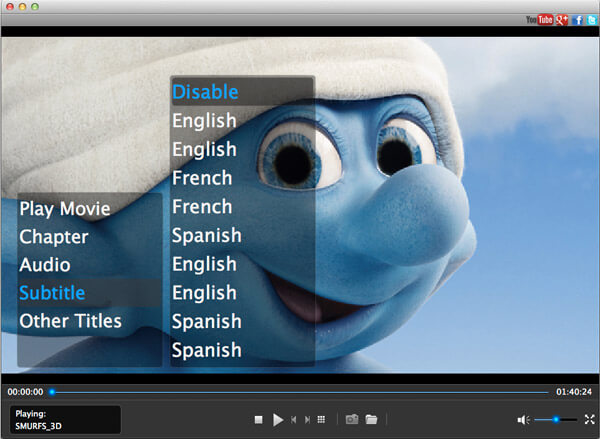The width and height of the screenshot is (600, 439).
Task: Take a snapshot with the camera icon
Action: [x=352, y=419]
